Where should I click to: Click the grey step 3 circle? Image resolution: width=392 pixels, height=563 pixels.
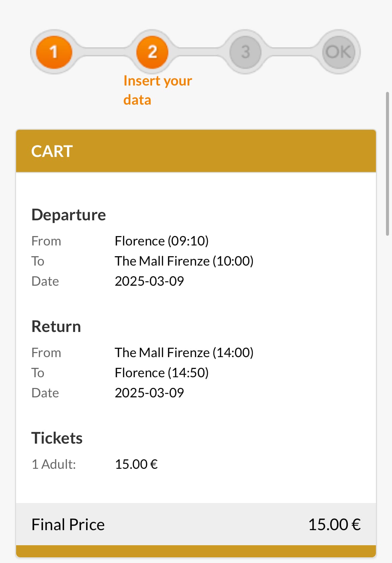point(245,52)
